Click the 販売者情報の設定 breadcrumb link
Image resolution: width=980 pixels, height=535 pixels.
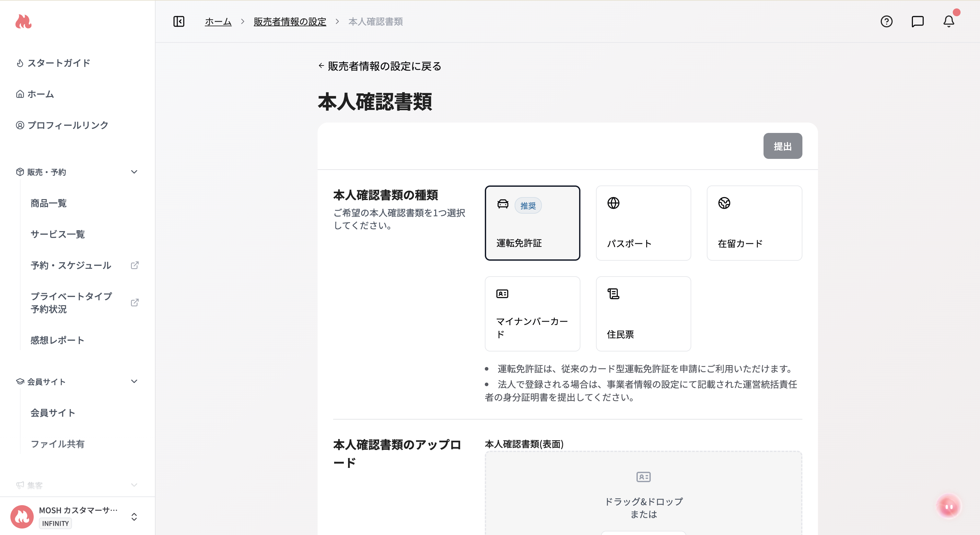pos(290,22)
